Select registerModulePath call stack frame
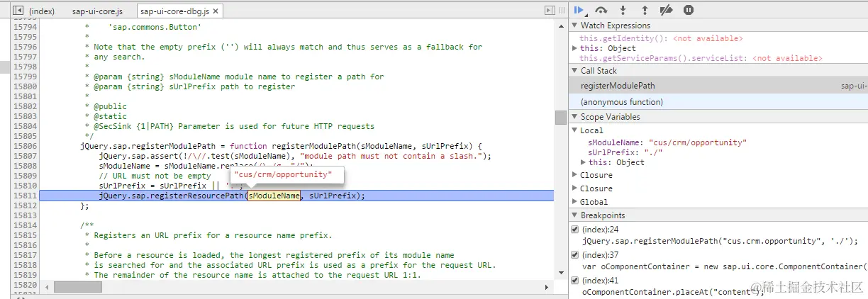 pos(718,86)
